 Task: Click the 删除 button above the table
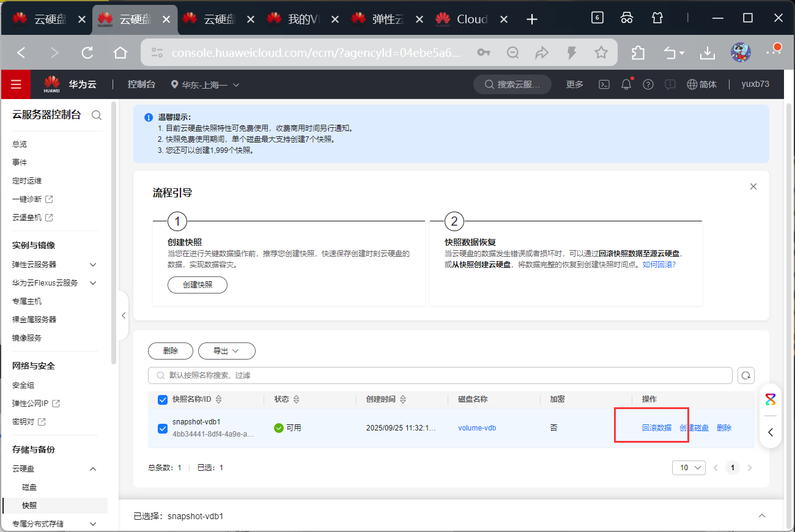click(x=171, y=351)
